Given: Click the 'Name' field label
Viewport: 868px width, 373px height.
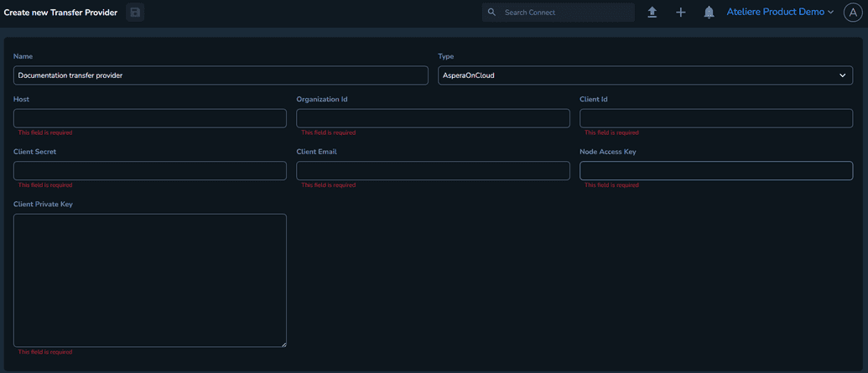Looking at the screenshot, I should tap(23, 56).
